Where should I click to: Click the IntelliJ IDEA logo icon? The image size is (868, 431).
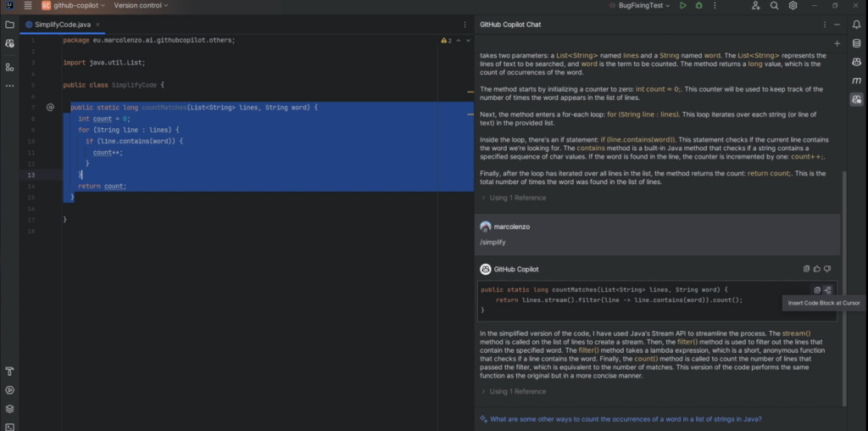pyautogui.click(x=9, y=6)
